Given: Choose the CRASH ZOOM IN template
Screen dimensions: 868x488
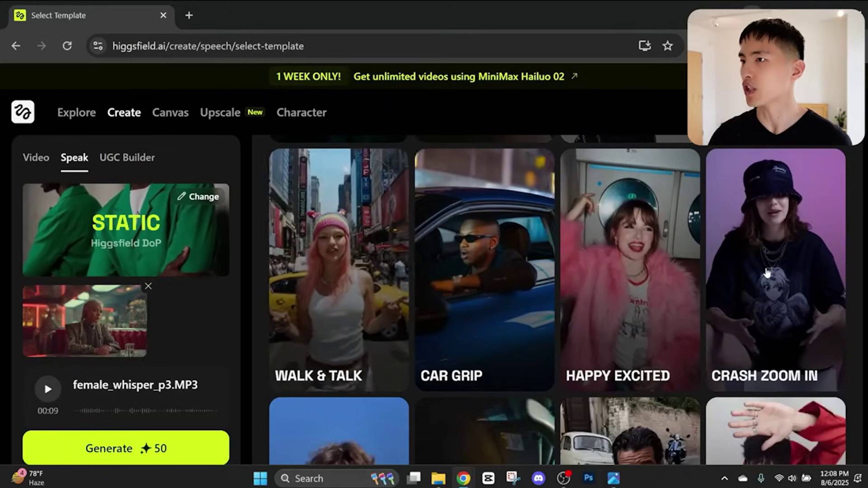Looking at the screenshot, I should 775,269.
